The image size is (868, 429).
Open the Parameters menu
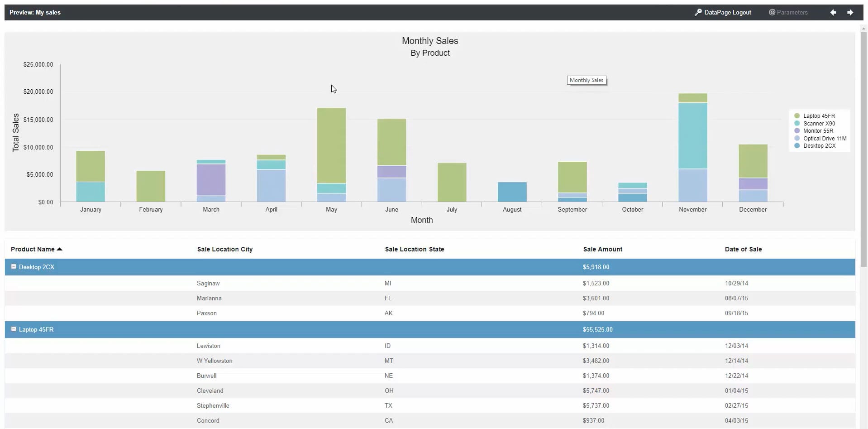(x=788, y=13)
